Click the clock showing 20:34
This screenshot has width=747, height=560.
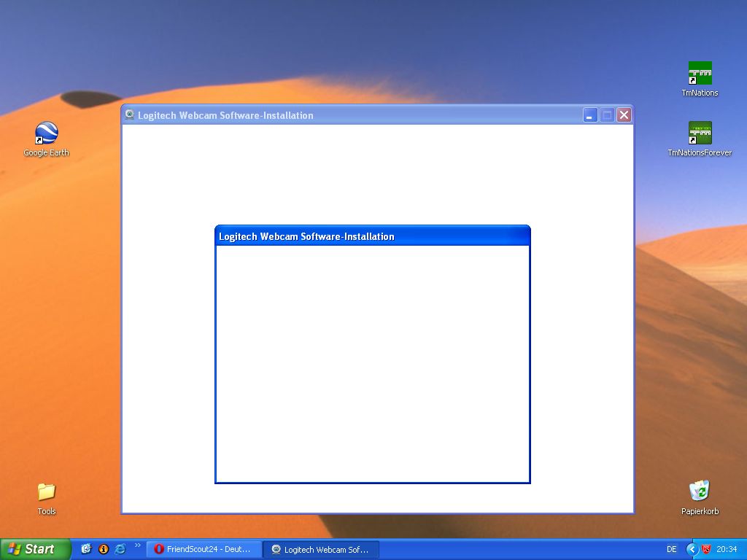pyautogui.click(x=727, y=550)
